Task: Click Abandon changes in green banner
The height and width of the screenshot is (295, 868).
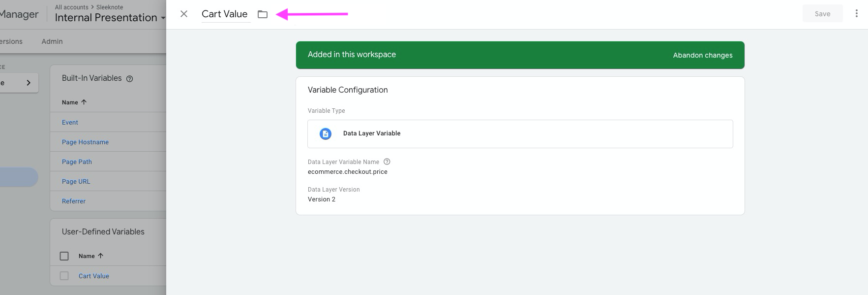Action: 702,55
